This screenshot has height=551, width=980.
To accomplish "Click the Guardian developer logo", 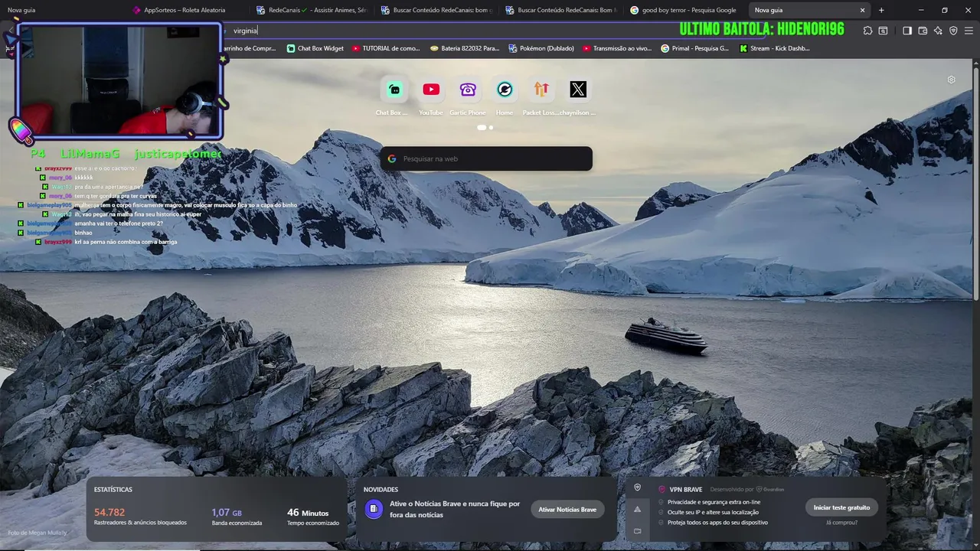I will (770, 490).
